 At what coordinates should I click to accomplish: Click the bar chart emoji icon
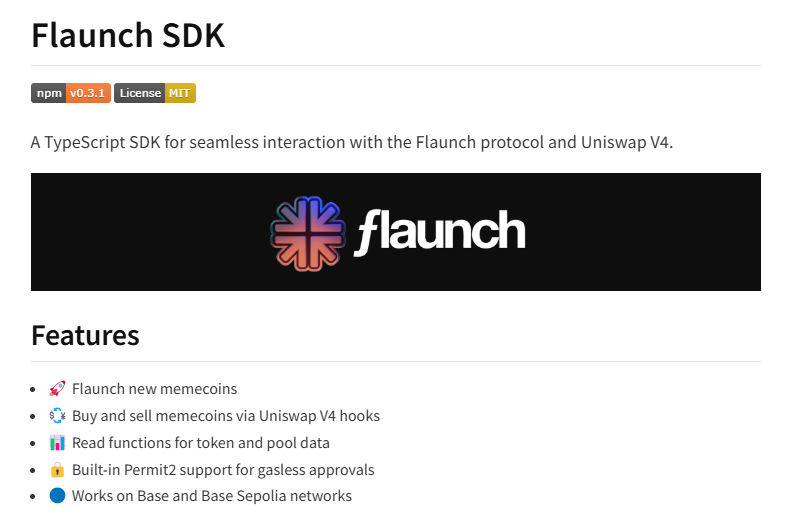[x=57, y=443]
